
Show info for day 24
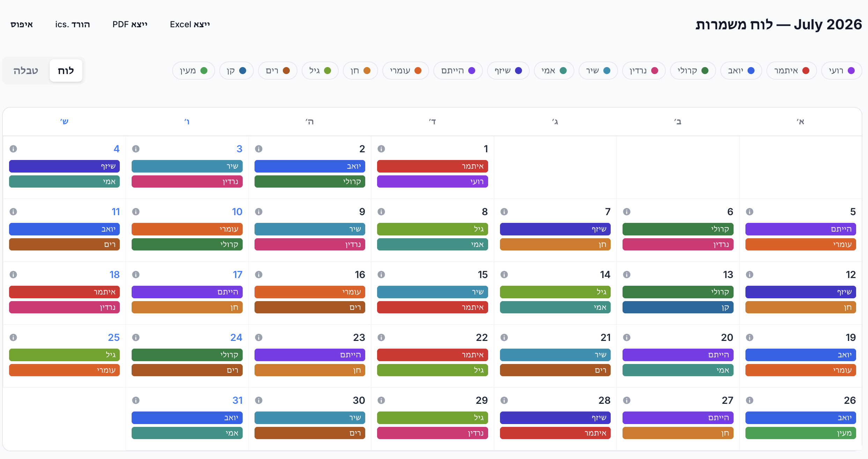(136, 337)
